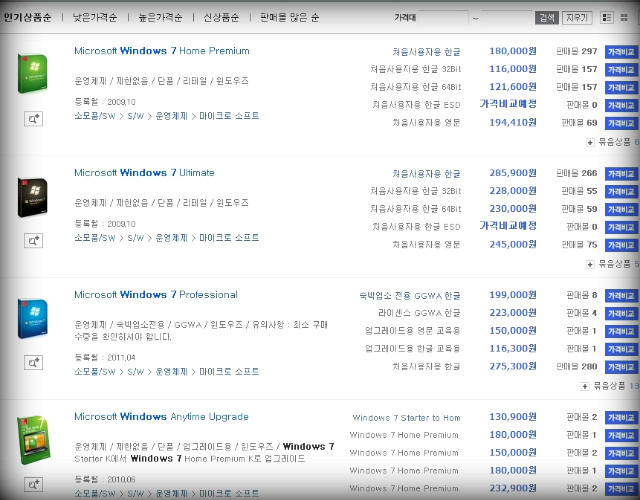Compare prices for the 130,900원 option
Image resolution: width=640 pixels, height=500 pixels.
point(621,418)
